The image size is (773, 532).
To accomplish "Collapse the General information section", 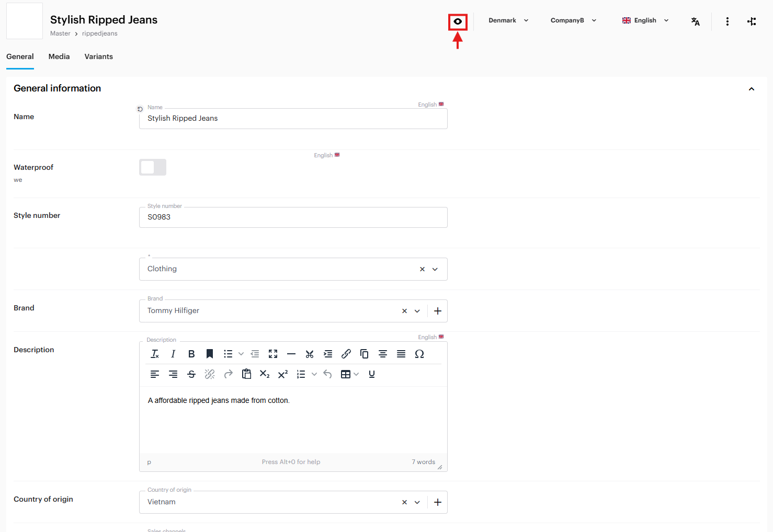I will point(751,89).
